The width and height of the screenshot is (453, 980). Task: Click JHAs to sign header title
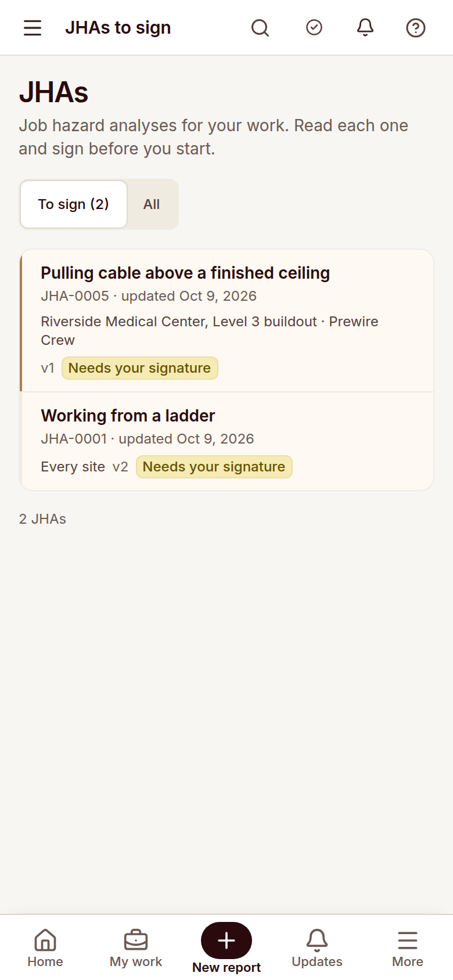pyautogui.click(x=118, y=28)
